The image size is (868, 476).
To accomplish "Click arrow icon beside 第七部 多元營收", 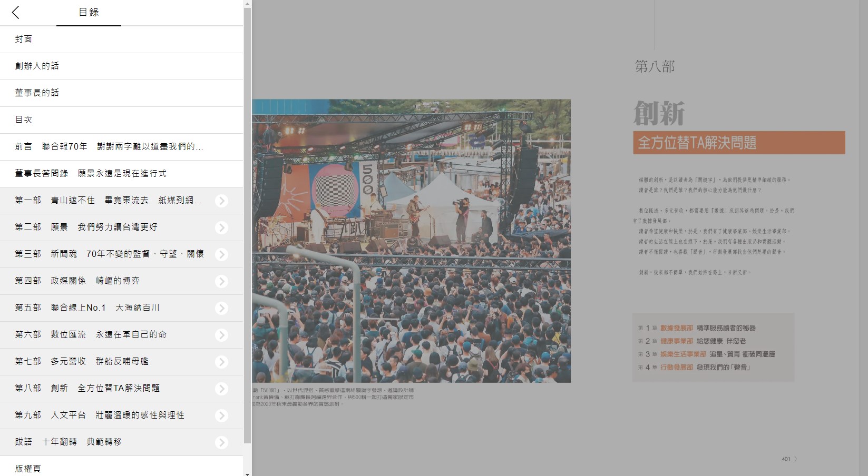I will pos(222,362).
